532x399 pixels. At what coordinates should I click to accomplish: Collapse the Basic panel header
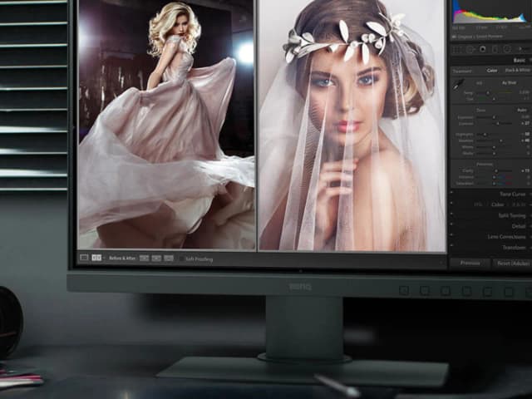[519, 60]
